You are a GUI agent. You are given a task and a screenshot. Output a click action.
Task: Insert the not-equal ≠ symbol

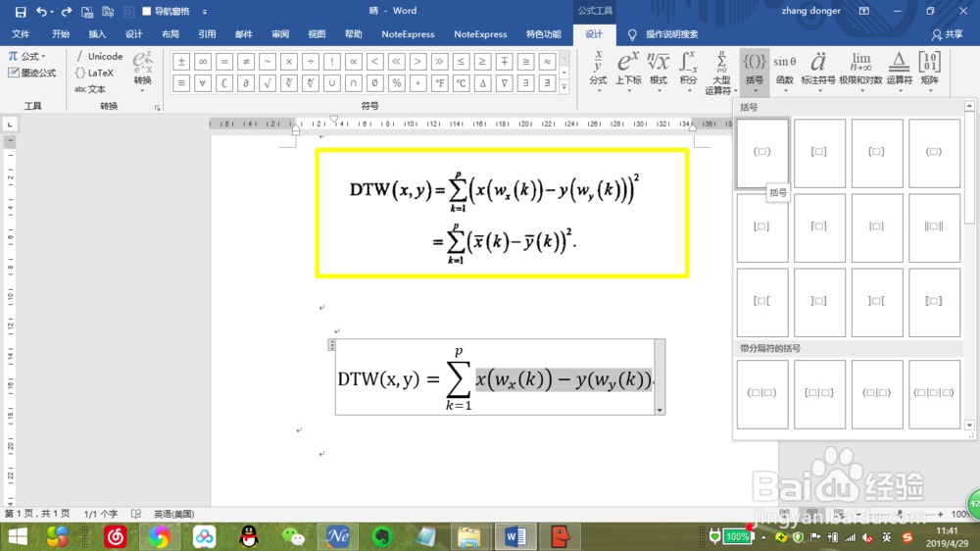point(246,62)
